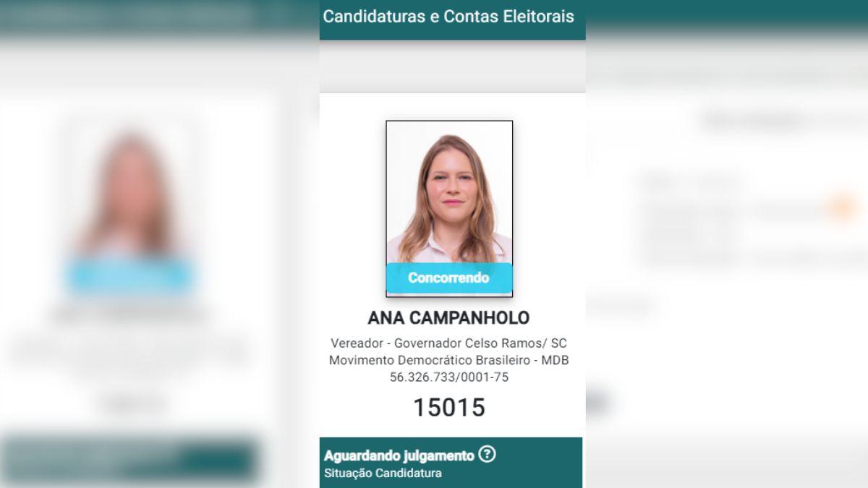Screen dimensions: 868x488
Task: Open Movimento Democrático Brasileiro - MDB party text
Action: [449, 360]
